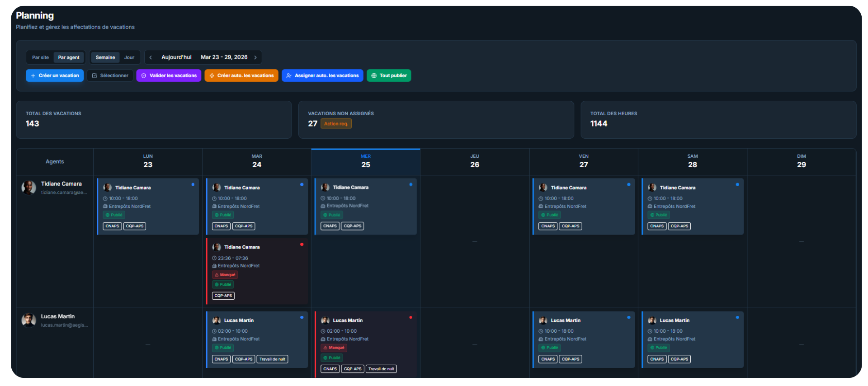Click blue status dot on Tidiane's Friday shift

[629, 184]
